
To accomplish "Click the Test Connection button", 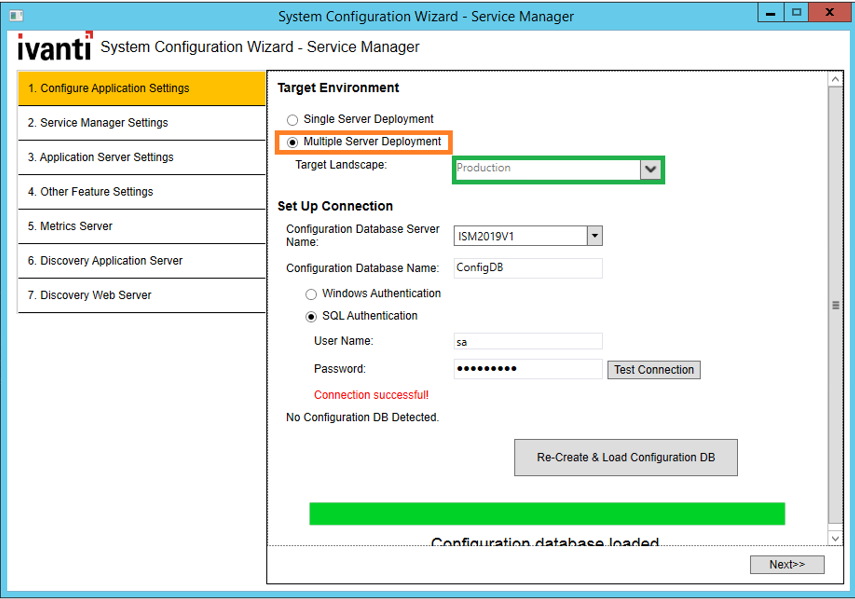I will [653, 370].
